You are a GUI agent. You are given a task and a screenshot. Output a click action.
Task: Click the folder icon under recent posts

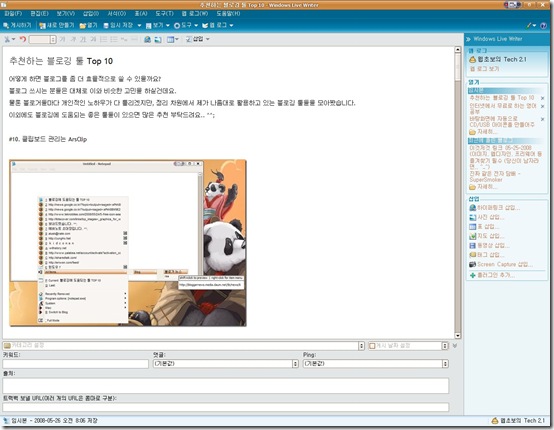coord(472,187)
